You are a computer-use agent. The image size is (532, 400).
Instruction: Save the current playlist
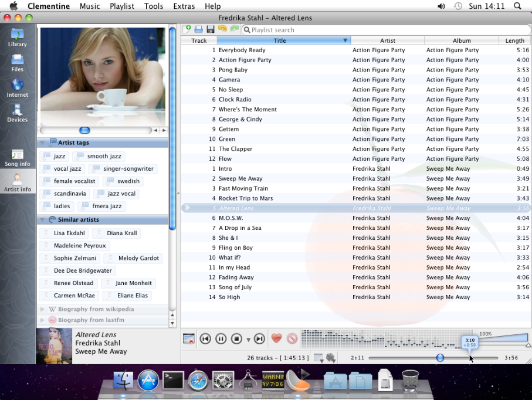click(x=211, y=29)
